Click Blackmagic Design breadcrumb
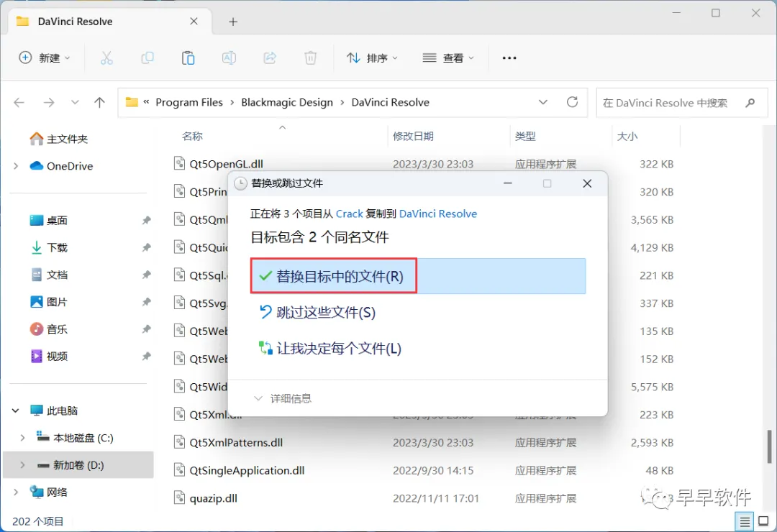The width and height of the screenshot is (777, 532). [x=287, y=102]
